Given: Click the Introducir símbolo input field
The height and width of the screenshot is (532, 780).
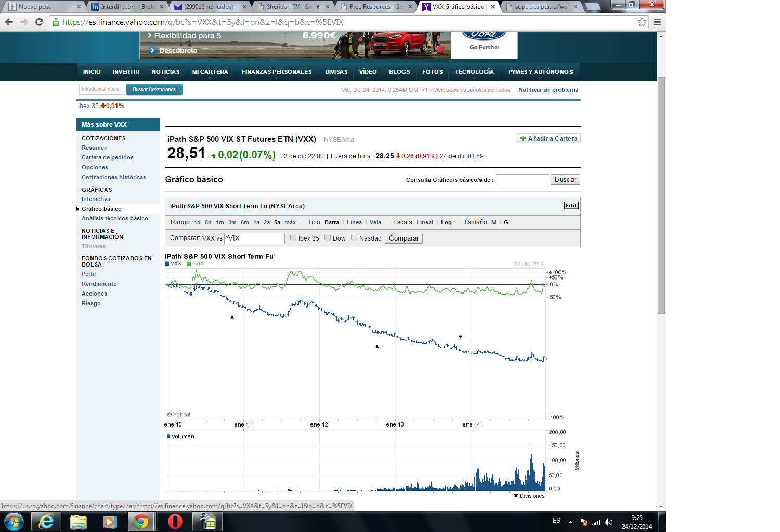Looking at the screenshot, I should pos(101,89).
